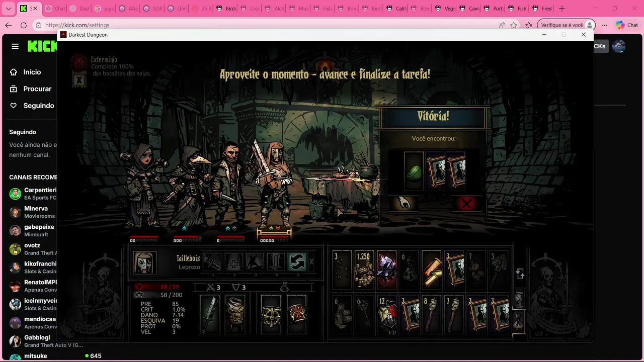The image size is (644, 362).
Task: Take the green herb from loot
Action: 414,171
